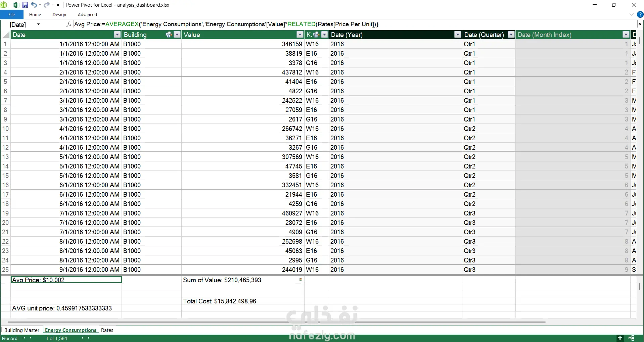The image size is (644, 342).
Task: Select the Avg Price measure cell
Action: tap(66, 280)
